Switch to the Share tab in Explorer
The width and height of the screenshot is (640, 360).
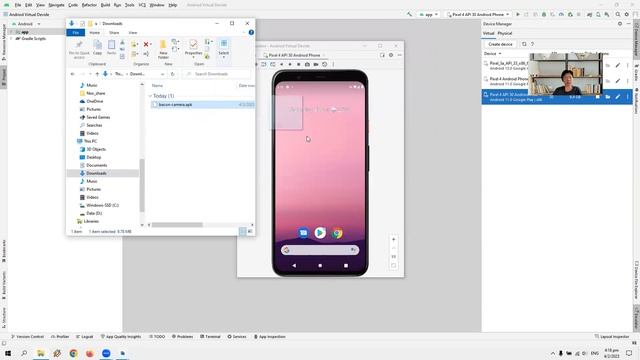(x=114, y=32)
